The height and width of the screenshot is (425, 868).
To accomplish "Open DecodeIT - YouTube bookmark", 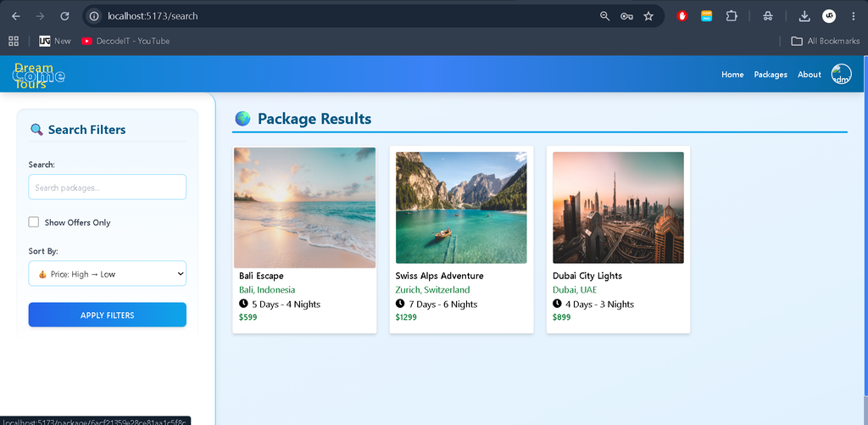I will click(125, 41).
